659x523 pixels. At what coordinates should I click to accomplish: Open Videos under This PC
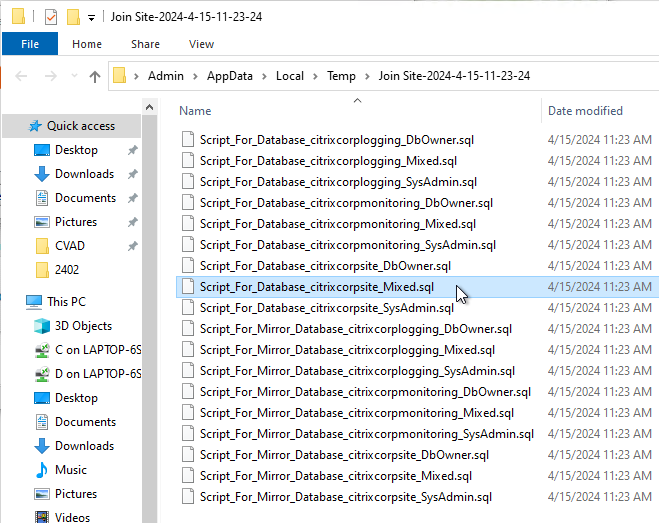tap(72, 517)
